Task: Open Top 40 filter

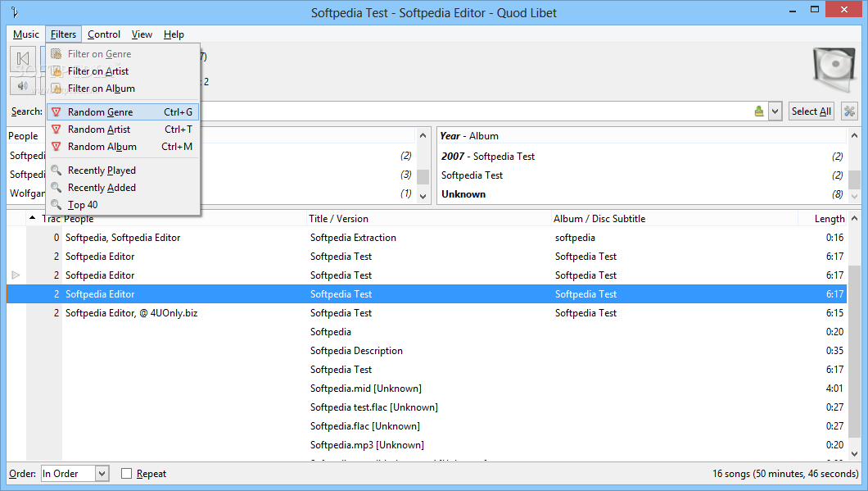Action: pyautogui.click(x=123, y=204)
